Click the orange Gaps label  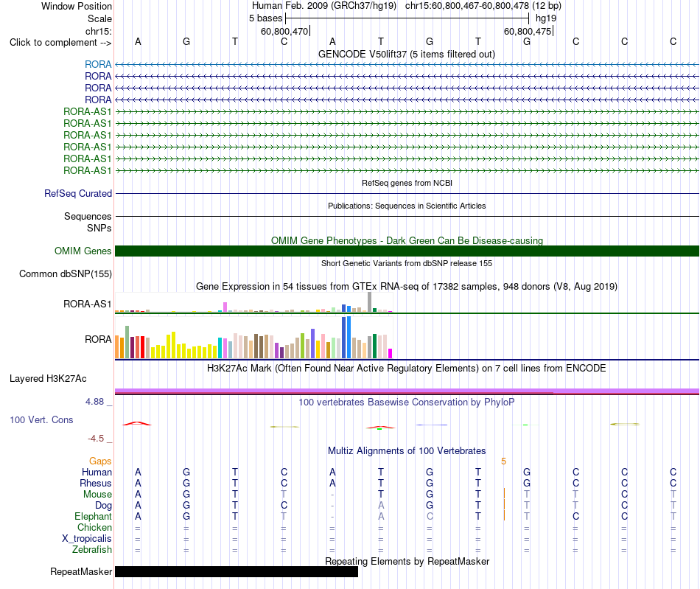(100, 461)
